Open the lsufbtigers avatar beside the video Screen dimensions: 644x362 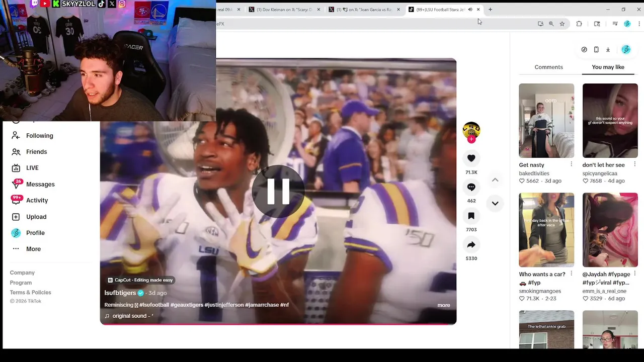471,130
